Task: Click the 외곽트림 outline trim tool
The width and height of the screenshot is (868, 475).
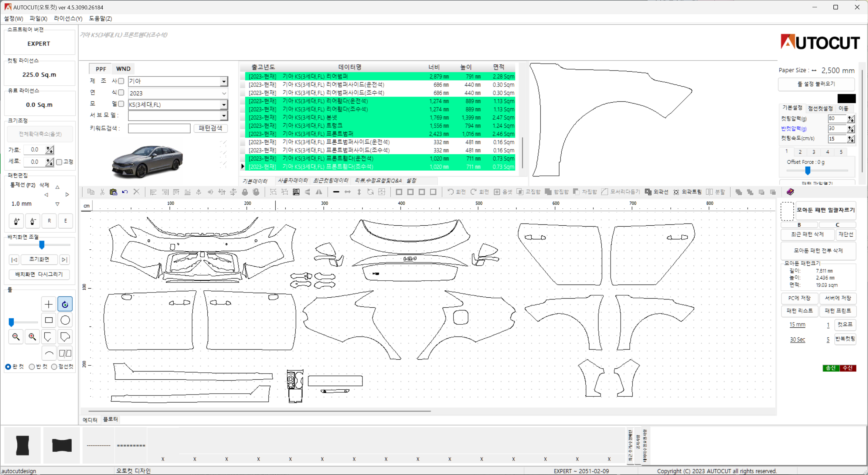Action: pyautogui.click(x=687, y=192)
